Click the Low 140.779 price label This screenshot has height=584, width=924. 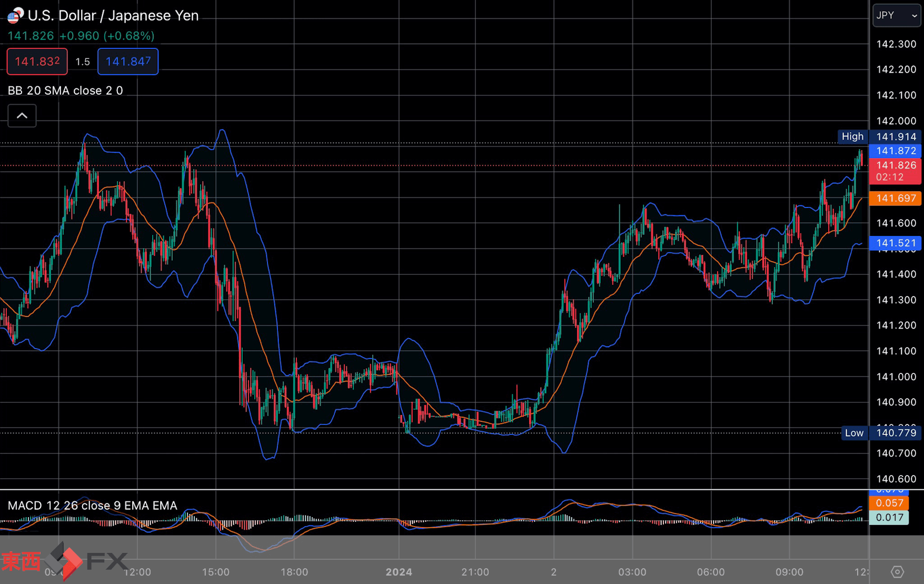(881, 433)
